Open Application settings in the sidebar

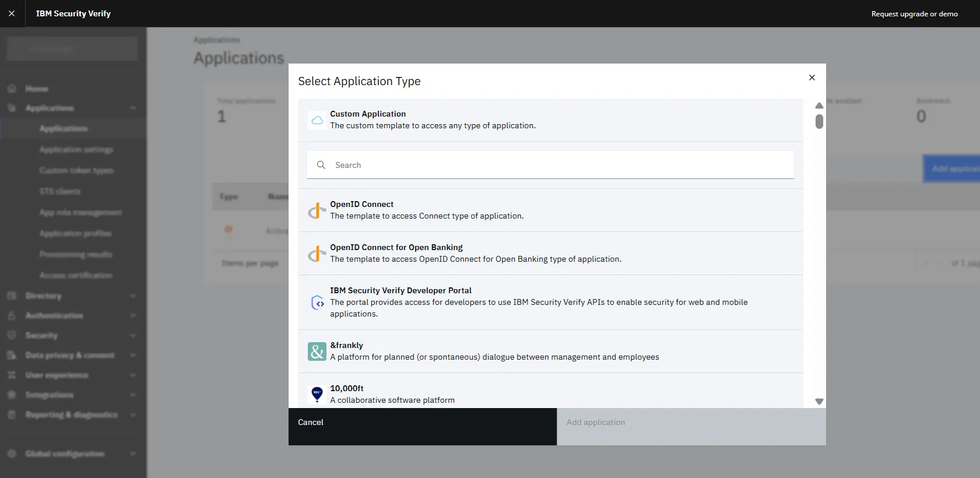tap(73, 149)
